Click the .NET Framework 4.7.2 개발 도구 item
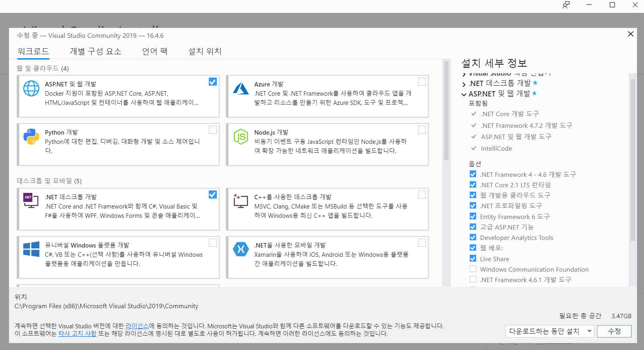 pos(527,125)
